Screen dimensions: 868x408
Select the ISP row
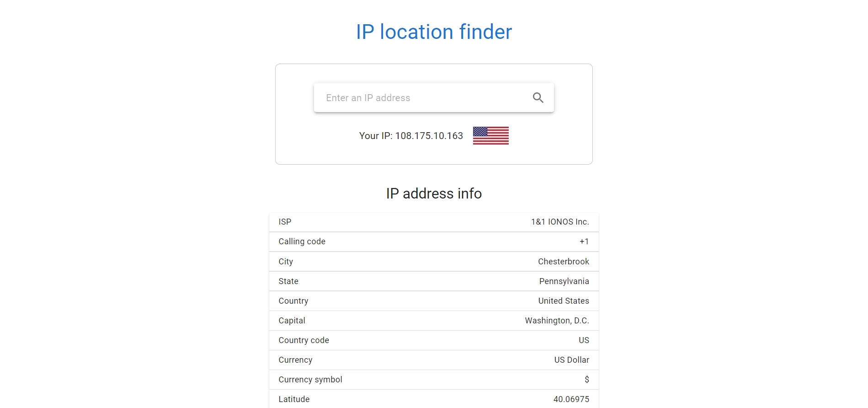[434, 222]
